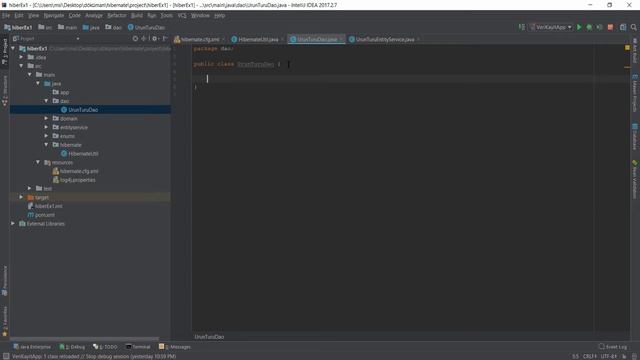640x360 pixels.
Task: Open the Event Log
Action: click(x=613, y=347)
